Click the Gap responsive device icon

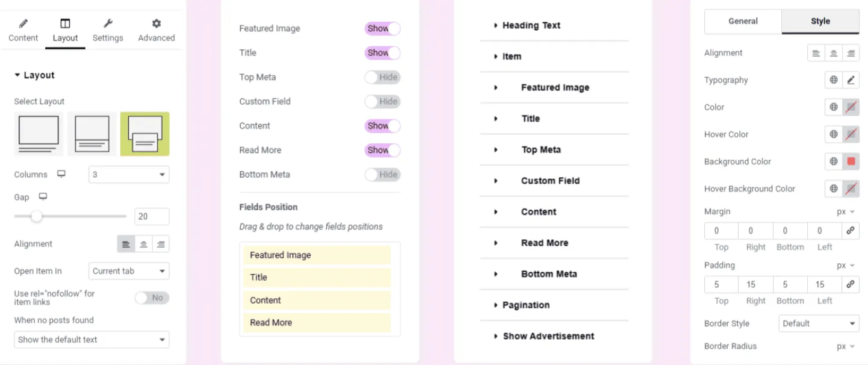(x=43, y=197)
